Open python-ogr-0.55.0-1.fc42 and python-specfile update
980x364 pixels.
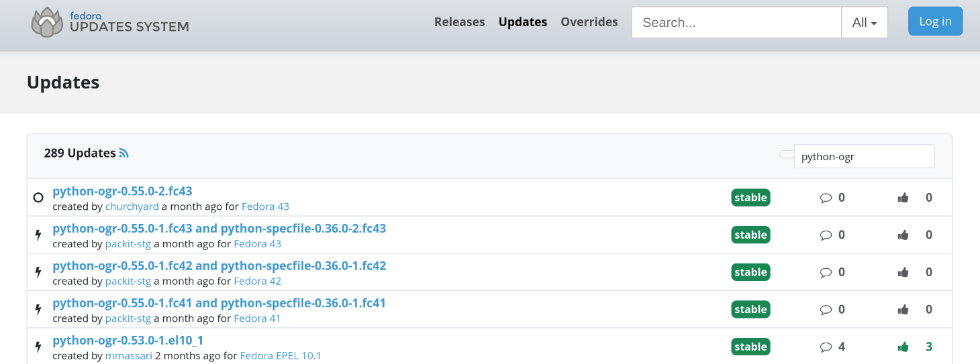pyautogui.click(x=219, y=265)
